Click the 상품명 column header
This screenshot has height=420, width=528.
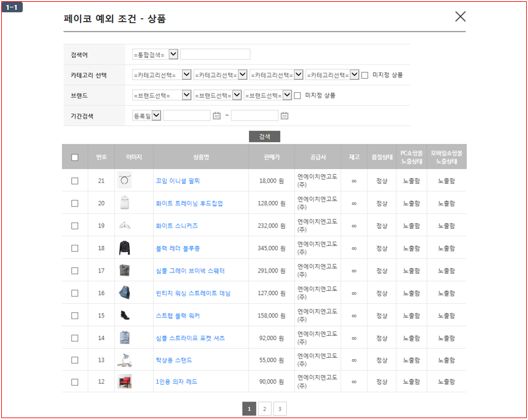pyautogui.click(x=201, y=157)
